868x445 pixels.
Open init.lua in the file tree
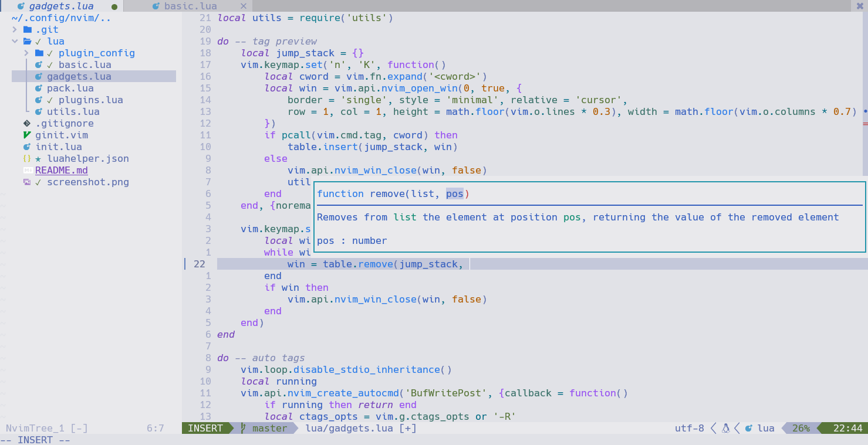coord(59,147)
